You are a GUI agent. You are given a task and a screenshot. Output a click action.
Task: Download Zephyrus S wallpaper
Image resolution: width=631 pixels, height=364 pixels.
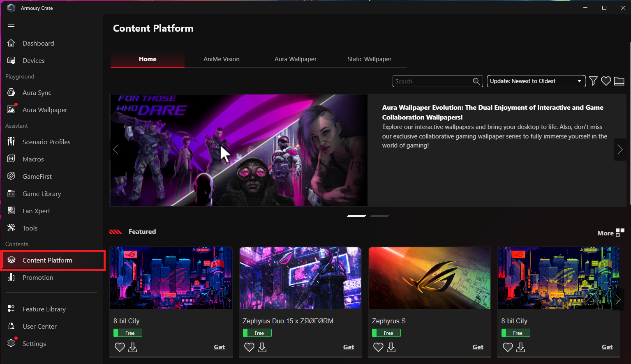(391, 348)
